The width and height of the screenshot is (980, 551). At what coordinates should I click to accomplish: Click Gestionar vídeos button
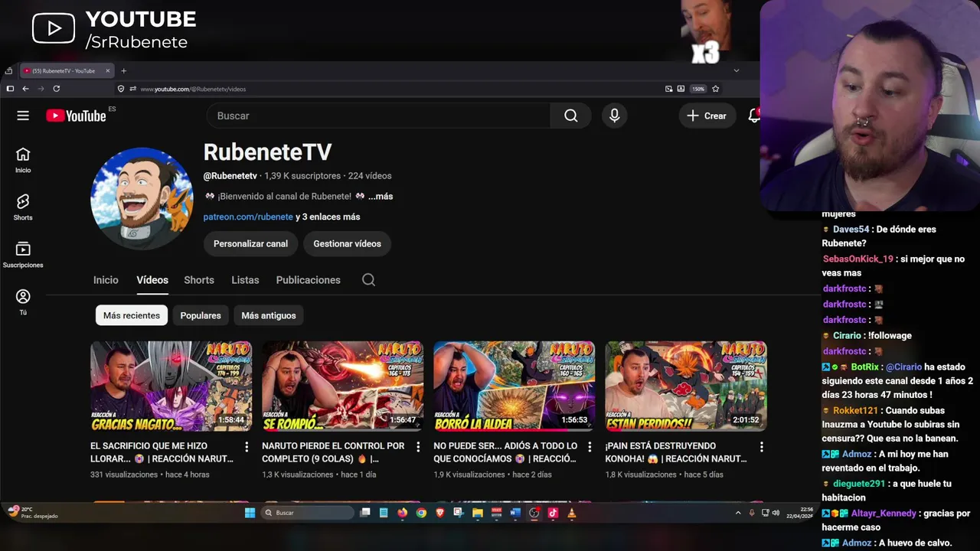pyautogui.click(x=347, y=243)
